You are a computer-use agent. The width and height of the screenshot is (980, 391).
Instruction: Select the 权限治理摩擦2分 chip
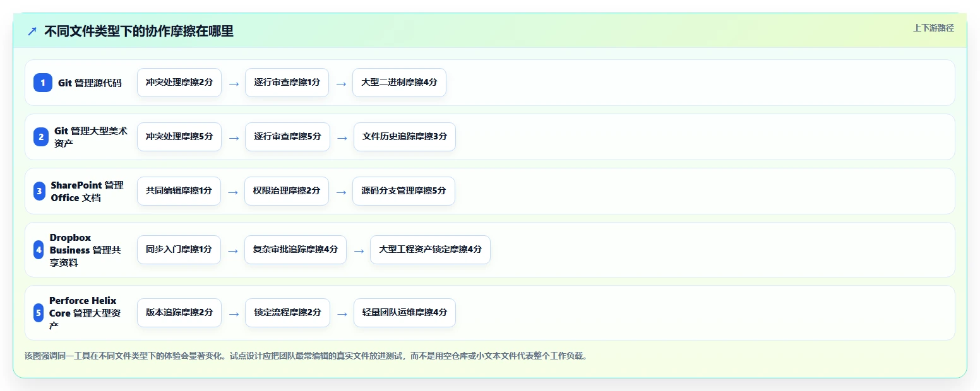(x=287, y=191)
